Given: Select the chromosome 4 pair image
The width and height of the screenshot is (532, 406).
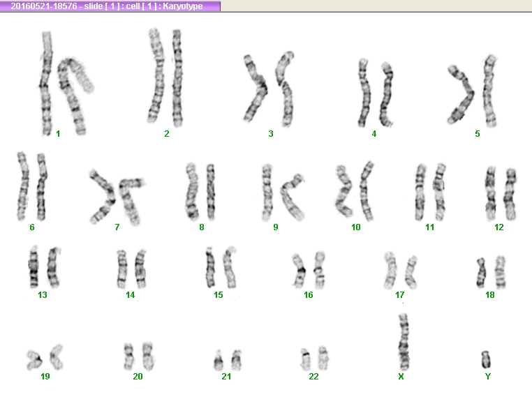Looking at the screenshot, I should coord(376,93).
